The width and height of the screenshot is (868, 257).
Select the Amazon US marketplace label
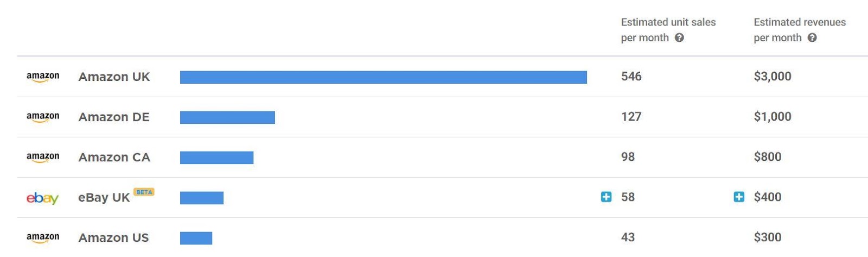(x=113, y=237)
